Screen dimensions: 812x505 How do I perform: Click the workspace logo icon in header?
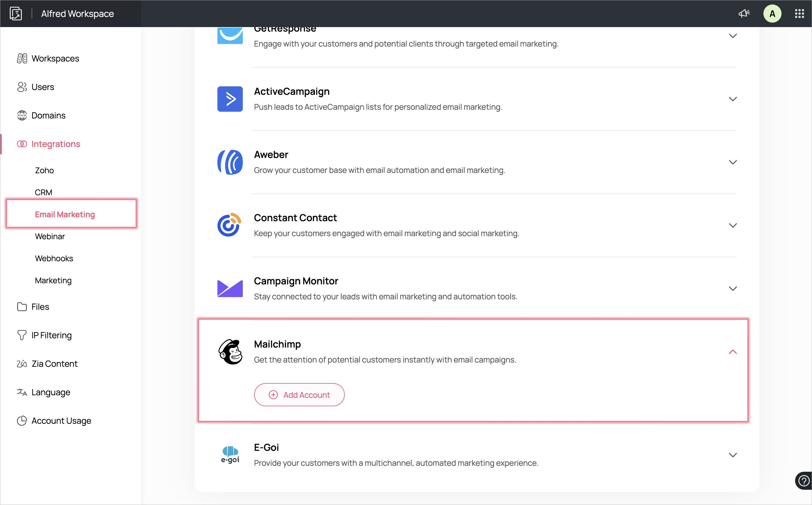pos(16,14)
